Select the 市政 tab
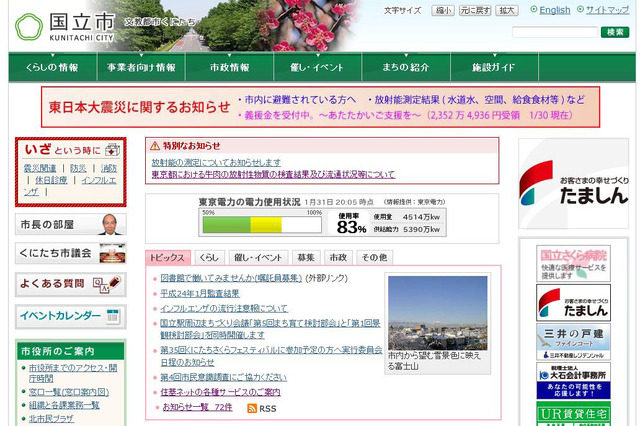The height and width of the screenshot is (426, 640). pyautogui.click(x=338, y=257)
